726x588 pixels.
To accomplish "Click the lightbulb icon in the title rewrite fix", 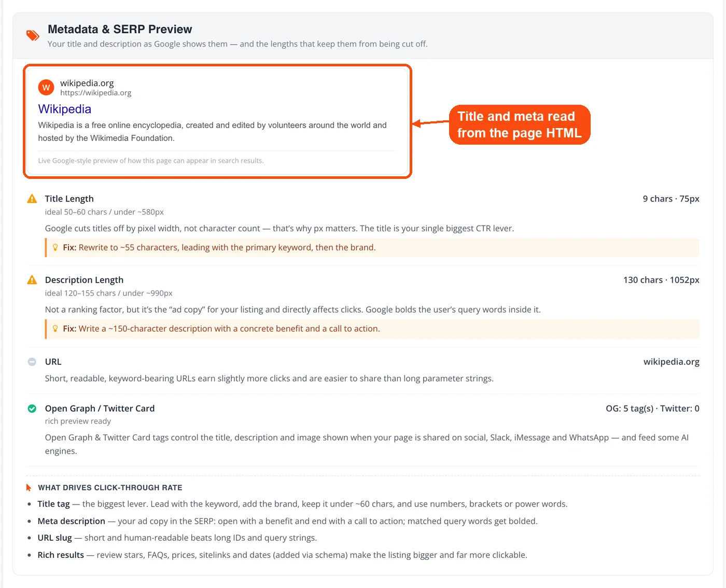I will coord(55,247).
